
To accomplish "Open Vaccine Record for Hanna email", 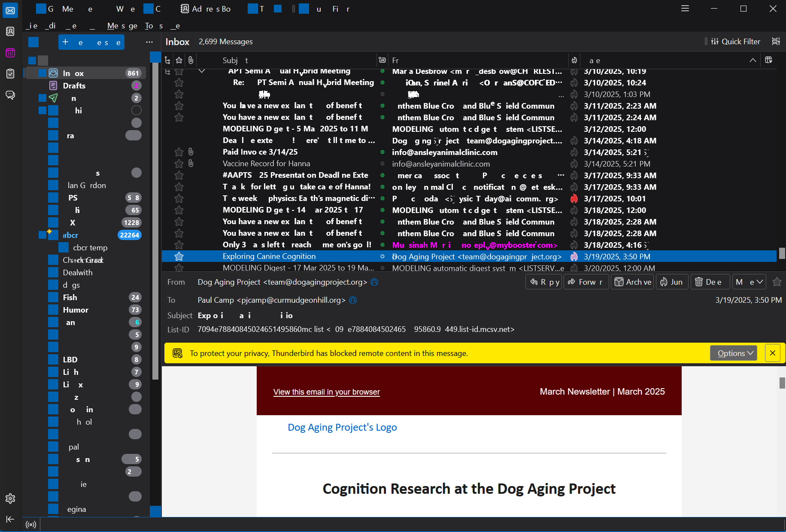I will click(x=266, y=164).
